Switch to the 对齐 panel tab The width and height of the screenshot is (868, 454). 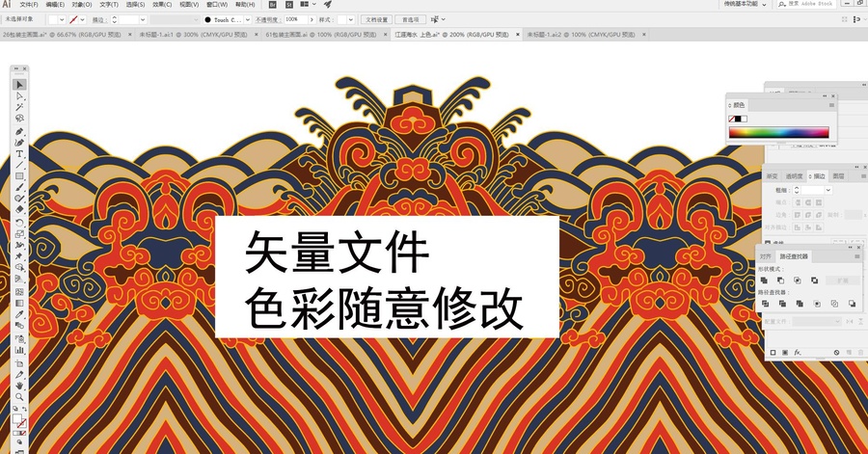[x=766, y=256]
